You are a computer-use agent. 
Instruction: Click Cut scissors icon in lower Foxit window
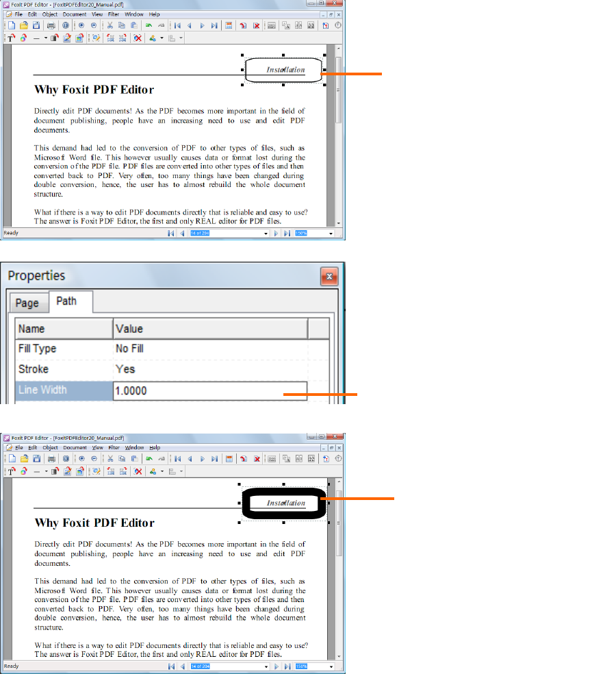pyautogui.click(x=110, y=459)
